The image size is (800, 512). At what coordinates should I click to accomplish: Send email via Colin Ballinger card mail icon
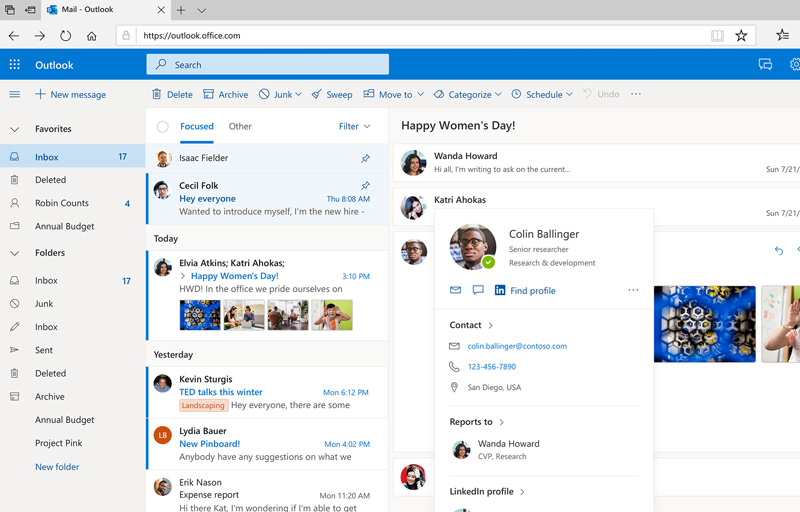click(x=455, y=290)
